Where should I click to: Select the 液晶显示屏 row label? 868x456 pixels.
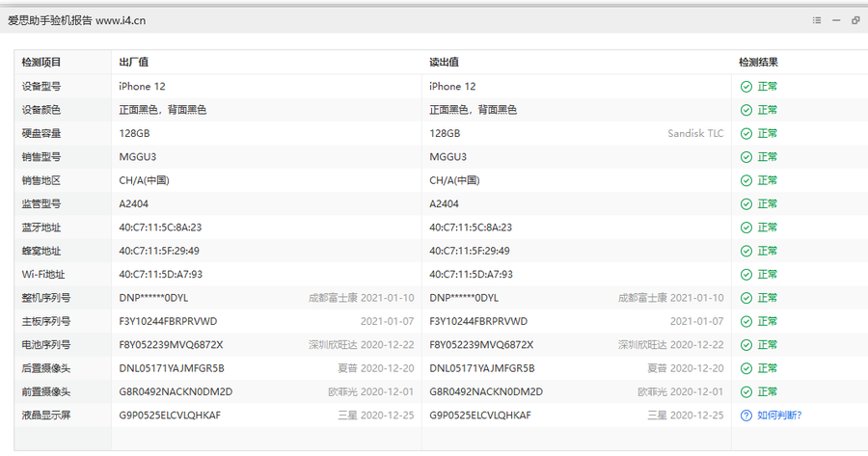46,416
